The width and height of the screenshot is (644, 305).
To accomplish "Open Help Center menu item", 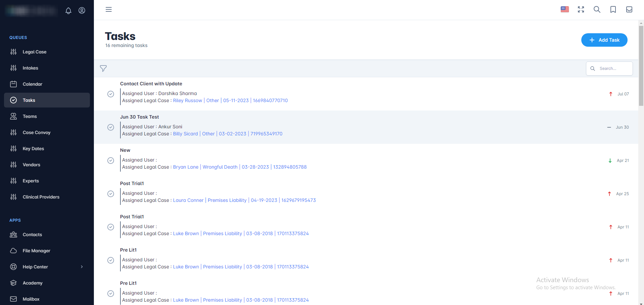I will click(x=47, y=267).
